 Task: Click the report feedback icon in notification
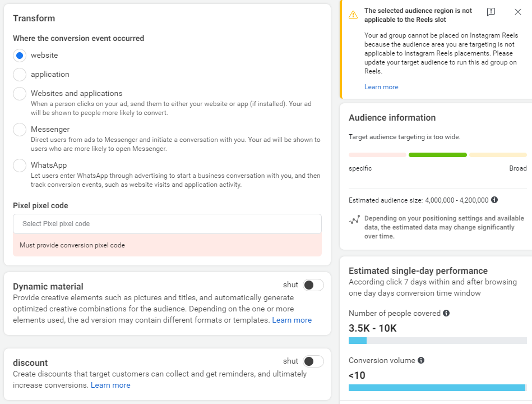point(491,12)
